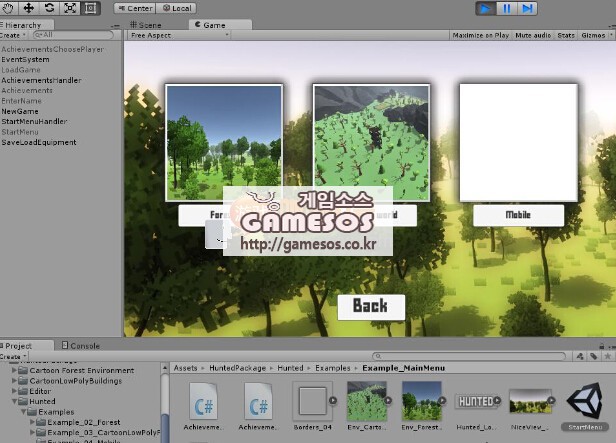Switch to the Hierarchy tab
This screenshot has height=443, width=616.
click(23, 25)
